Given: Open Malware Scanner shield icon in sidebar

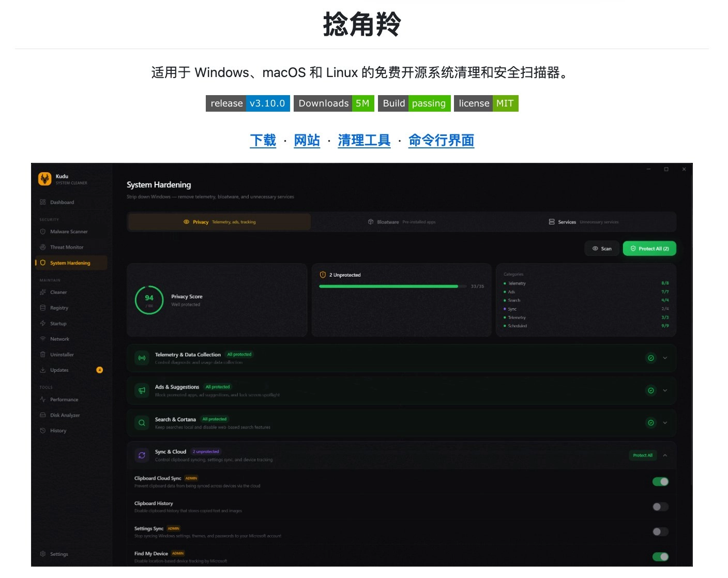Looking at the screenshot, I should point(43,232).
